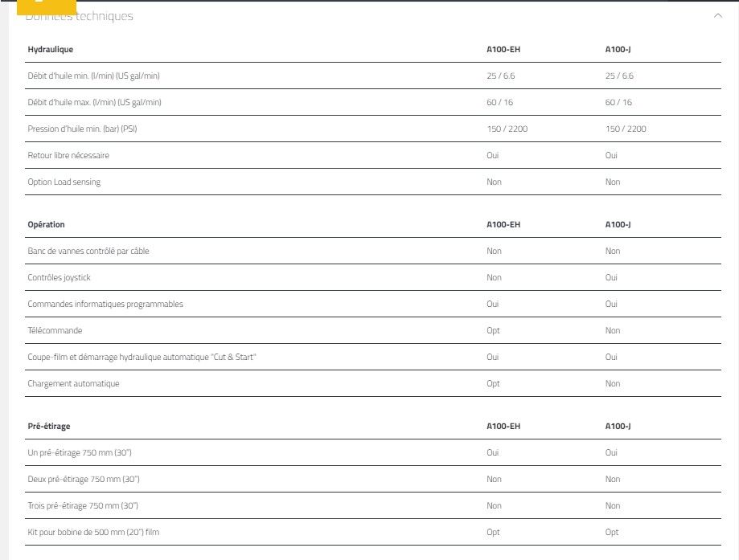Screen dimensions: 739x560
Task: Collapse the Données techniques section chevron
Action: [718, 16]
